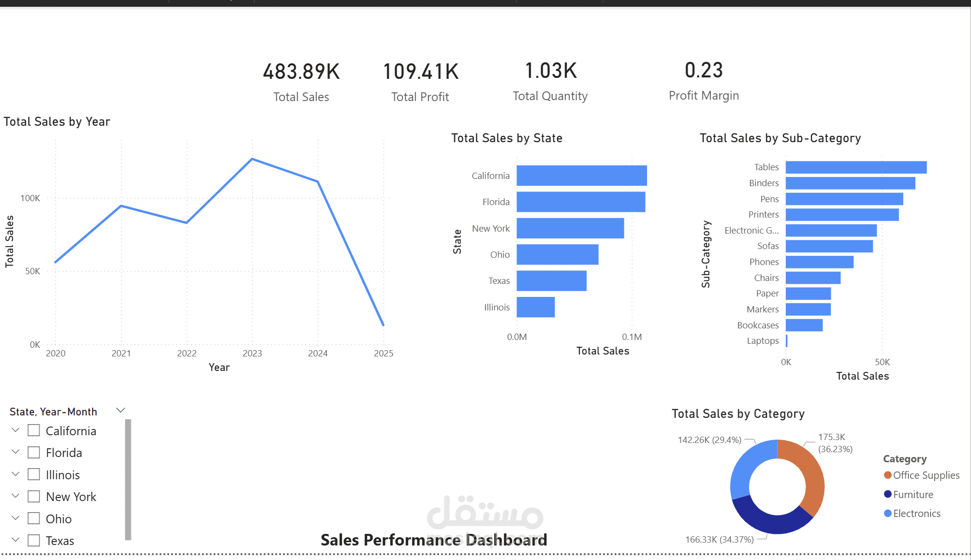Select the Electronics legend item

click(x=916, y=513)
